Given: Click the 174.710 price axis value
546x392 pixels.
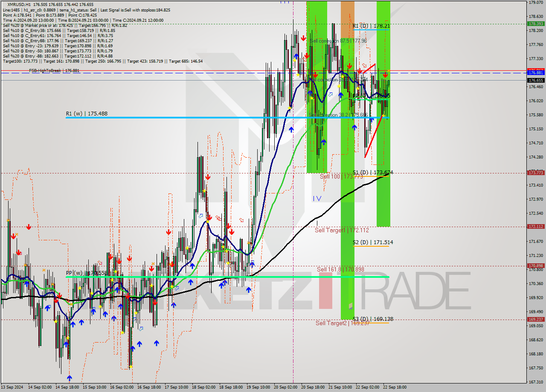Looking at the screenshot, I should click(536, 143).
